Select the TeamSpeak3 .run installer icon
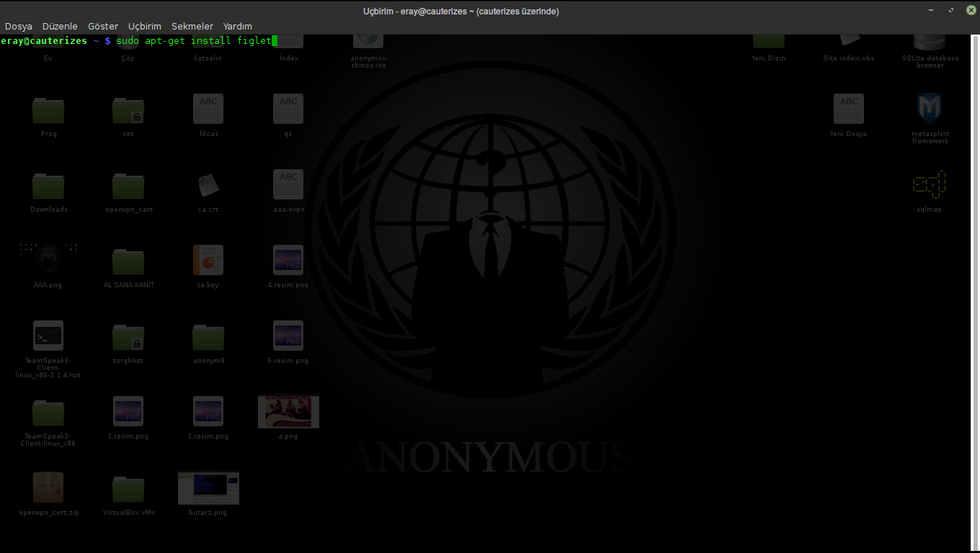Image resolution: width=980 pixels, height=553 pixels. (x=48, y=336)
